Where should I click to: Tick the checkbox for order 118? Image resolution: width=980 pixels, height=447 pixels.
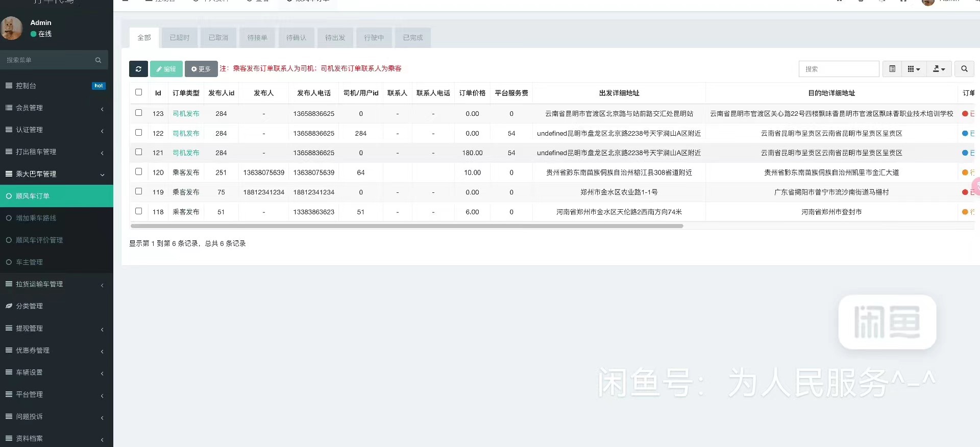pyautogui.click(x=138, y=211)
